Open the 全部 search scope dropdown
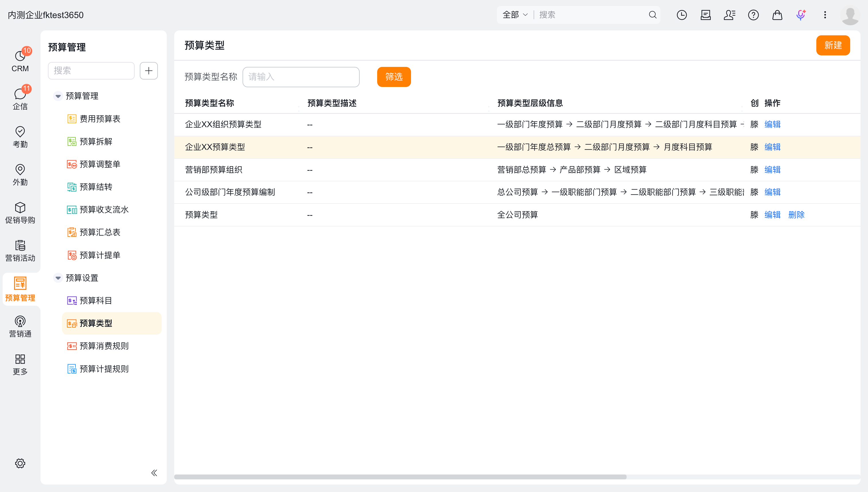 click(x=515, y=15)
